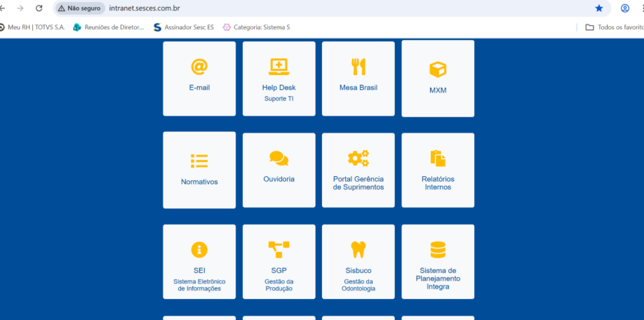Screen dimensions: 644x320
Task: Click the Ouvidoria chat bubbles icon
Action: 279,159
